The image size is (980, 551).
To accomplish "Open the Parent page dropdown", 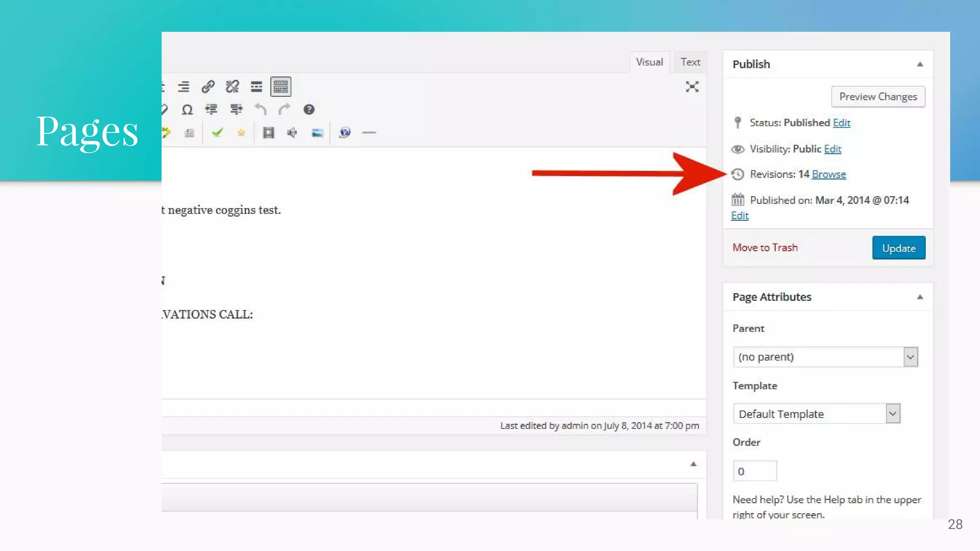I will pos(825,357).
